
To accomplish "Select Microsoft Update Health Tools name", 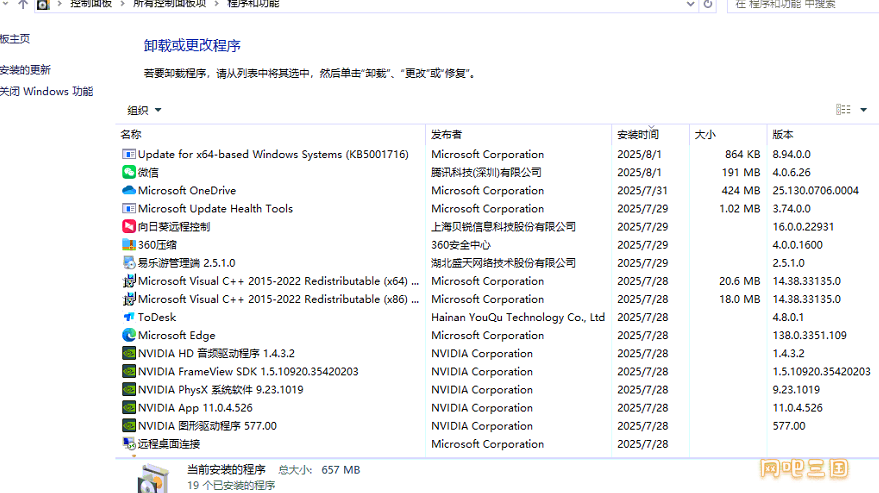I will (215, 209).
